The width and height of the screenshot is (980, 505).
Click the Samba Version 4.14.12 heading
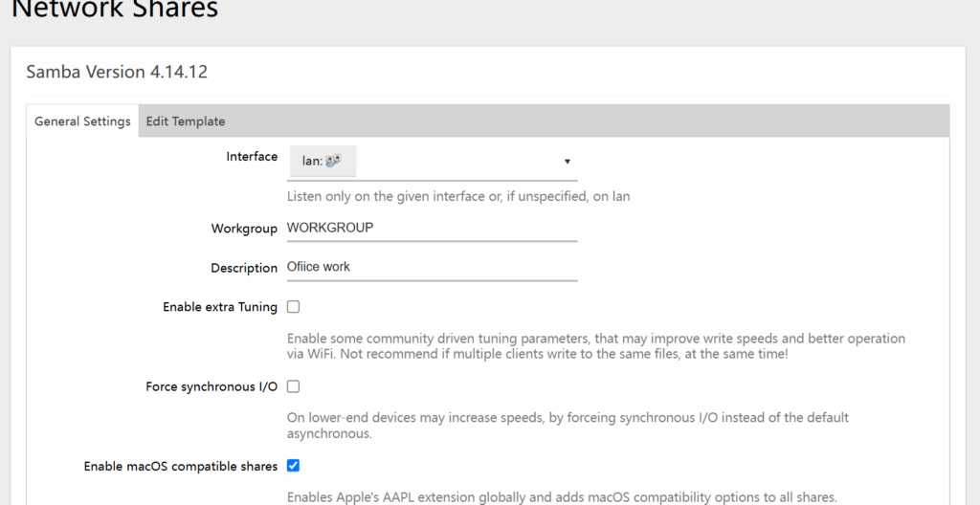tap(117, 72)
